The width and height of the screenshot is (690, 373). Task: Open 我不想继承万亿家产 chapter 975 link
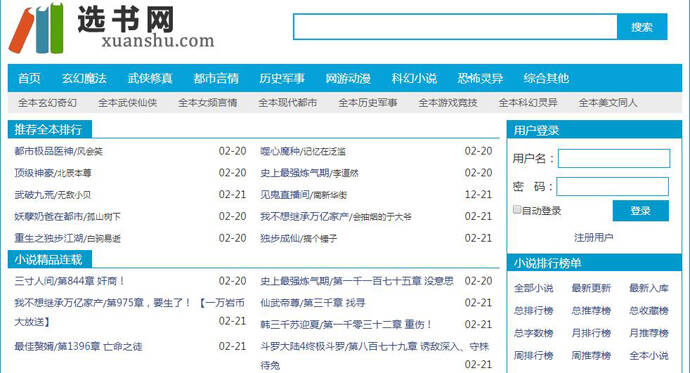[x=129, y=312]
